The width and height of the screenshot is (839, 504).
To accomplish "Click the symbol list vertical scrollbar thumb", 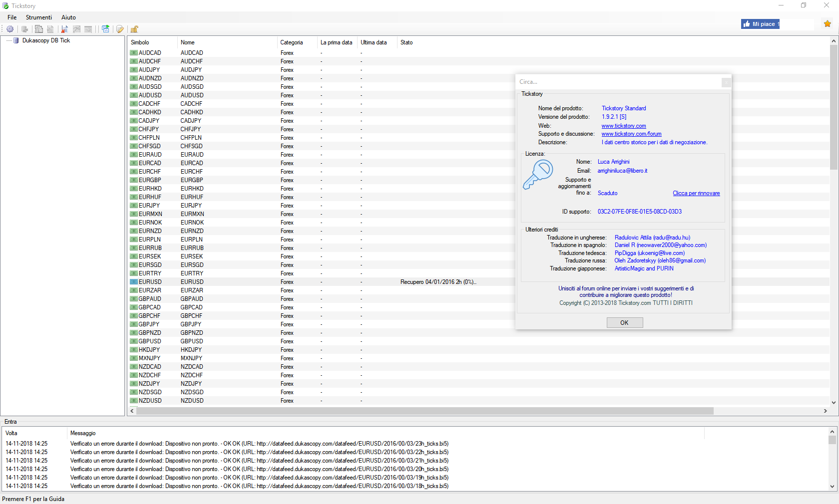I will [834, 107].
